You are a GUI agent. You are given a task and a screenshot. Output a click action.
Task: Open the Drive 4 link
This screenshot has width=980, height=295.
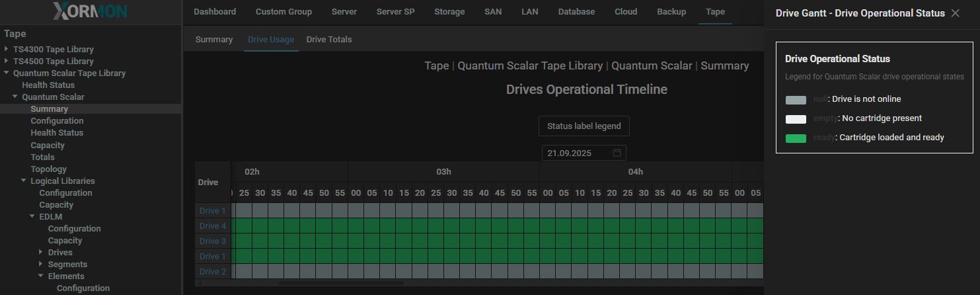tap(213, 226)
